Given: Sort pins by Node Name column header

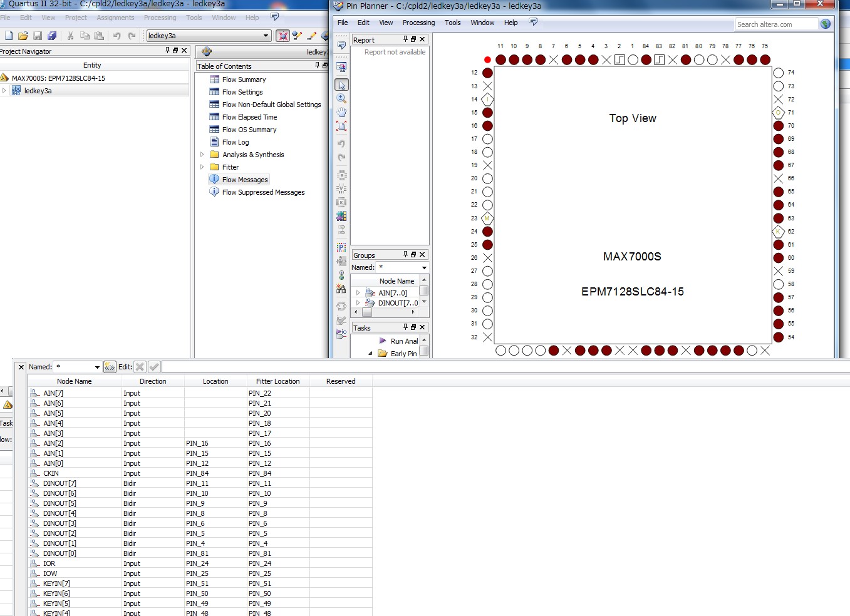Looking at the screenshot, I should coord(75,381).
